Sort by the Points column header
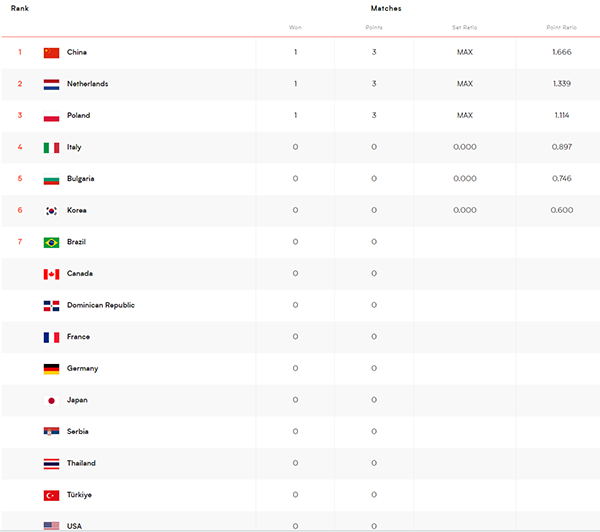 tap(374, 27)
